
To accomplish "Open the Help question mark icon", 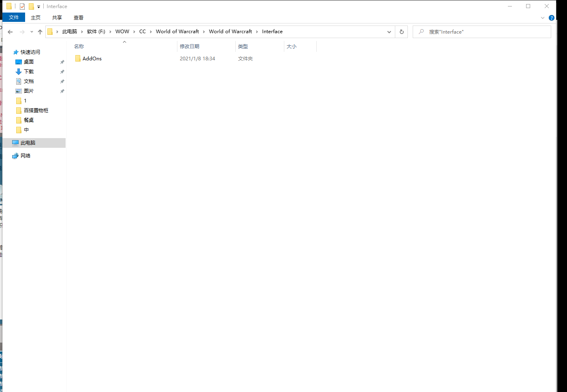I will [x=551, y=18].
